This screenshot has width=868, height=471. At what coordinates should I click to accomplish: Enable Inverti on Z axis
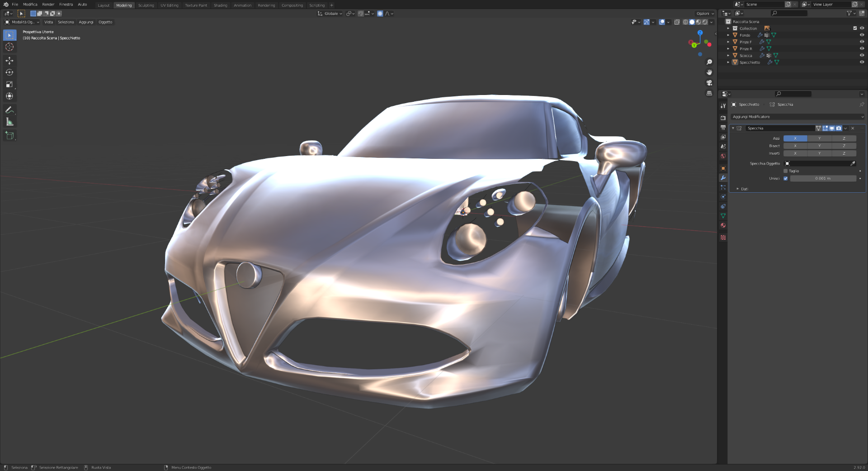(x=844, y=153)
